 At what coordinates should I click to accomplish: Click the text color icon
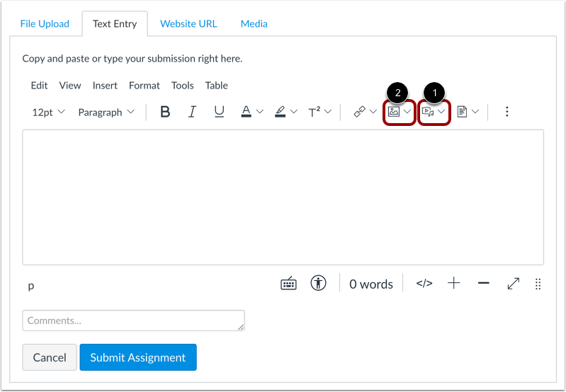point(247,112)
